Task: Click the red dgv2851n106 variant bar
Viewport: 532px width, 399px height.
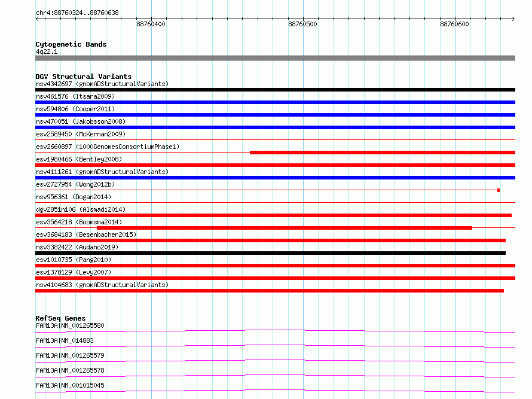Action: (x=273, y=215)
